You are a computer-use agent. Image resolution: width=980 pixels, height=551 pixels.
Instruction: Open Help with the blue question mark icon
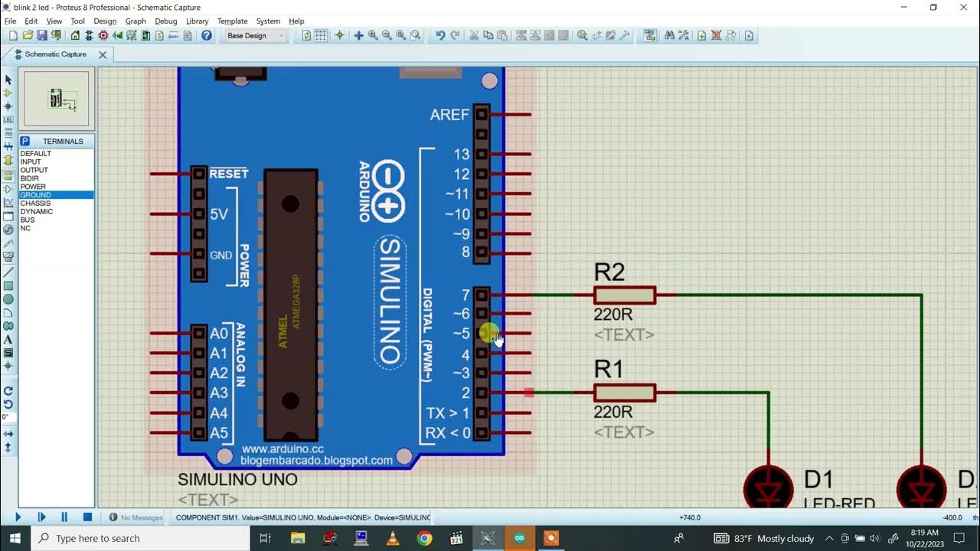207,35
